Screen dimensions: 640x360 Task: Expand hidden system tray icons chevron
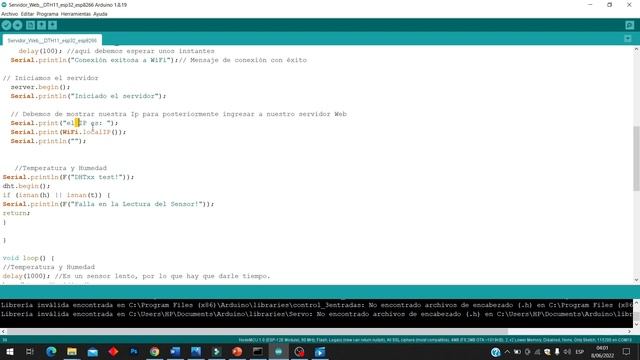(507, 352)
